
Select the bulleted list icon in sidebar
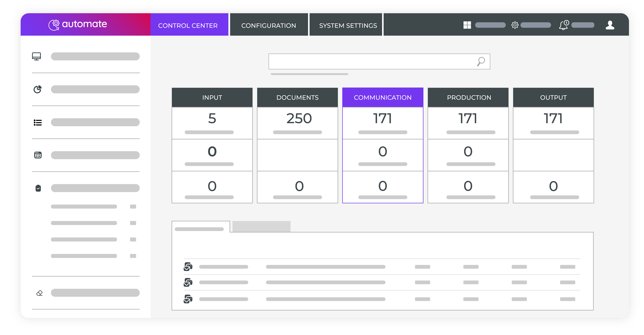coord(38,122)
